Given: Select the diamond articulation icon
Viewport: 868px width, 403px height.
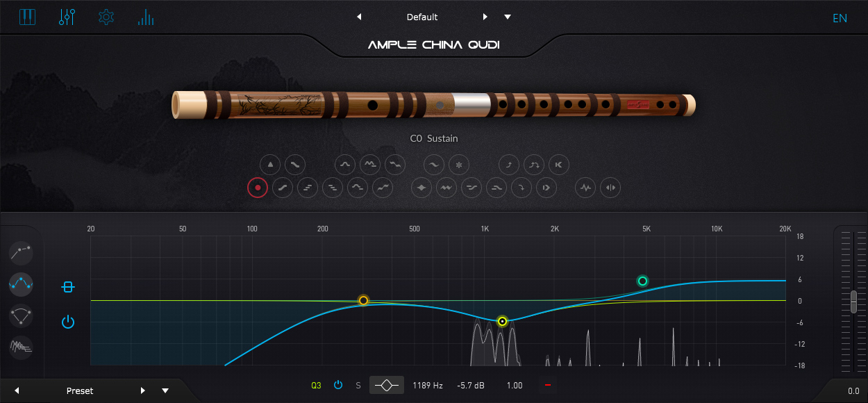Looking at the screenshot, I should (422, 188).
